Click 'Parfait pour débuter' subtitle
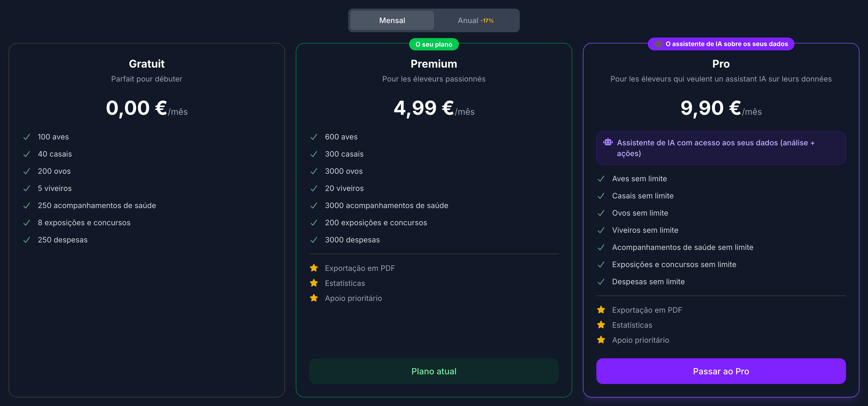Image resolution: width=868 pixels, height=406 pixels. click(147, 79)
